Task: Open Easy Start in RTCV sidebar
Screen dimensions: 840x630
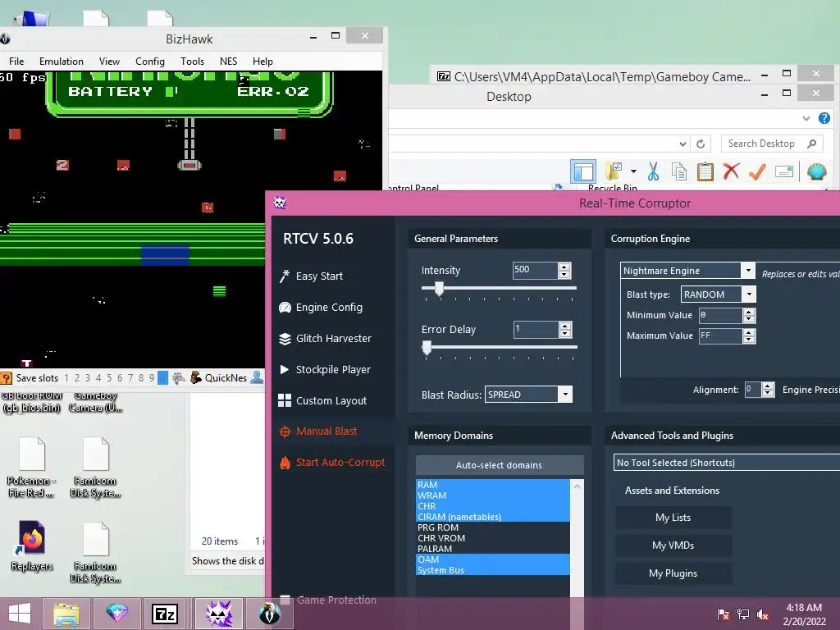Action: (x=311, y=276)
